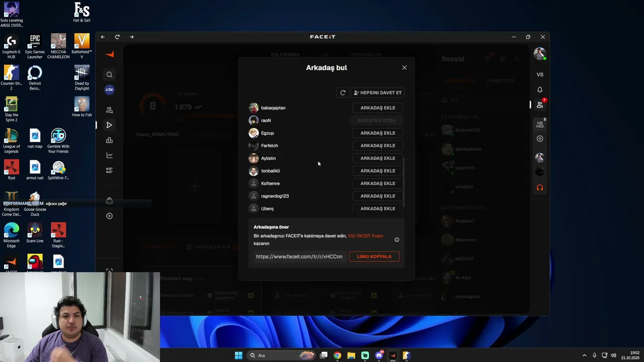Go back in the FACEIT window
The width and height of the screenshot is (644, 362).
click(103, 37)
